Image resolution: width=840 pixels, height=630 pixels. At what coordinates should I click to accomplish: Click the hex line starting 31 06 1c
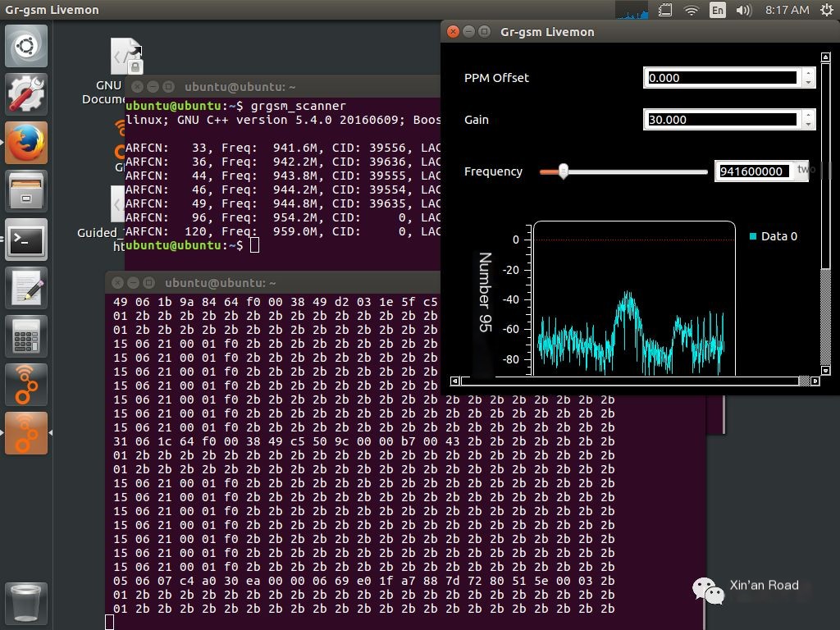coord(363,441)
